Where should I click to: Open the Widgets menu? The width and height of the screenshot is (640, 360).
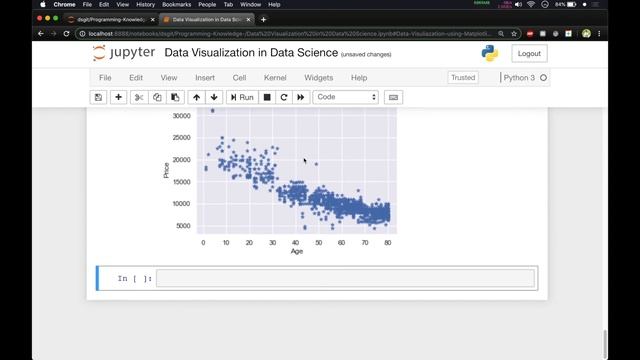pos(319,78)
